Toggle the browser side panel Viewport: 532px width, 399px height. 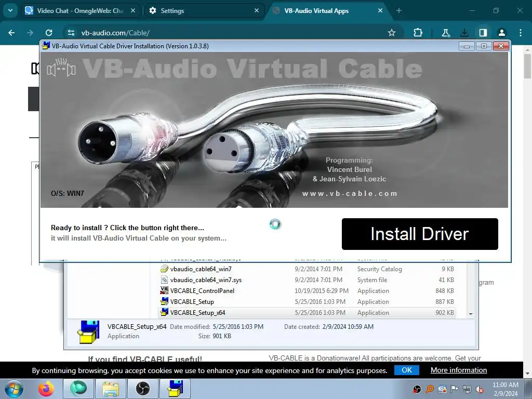click(x=483, y=33)
